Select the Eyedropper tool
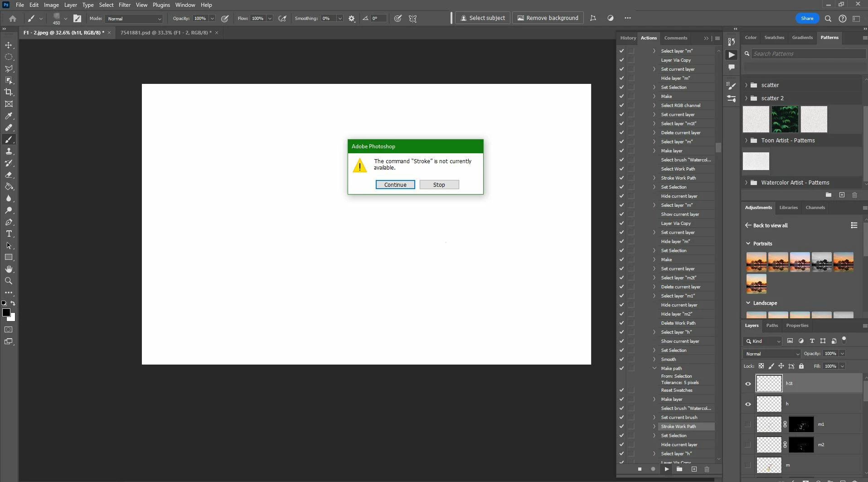 click(x=9, y=116)
